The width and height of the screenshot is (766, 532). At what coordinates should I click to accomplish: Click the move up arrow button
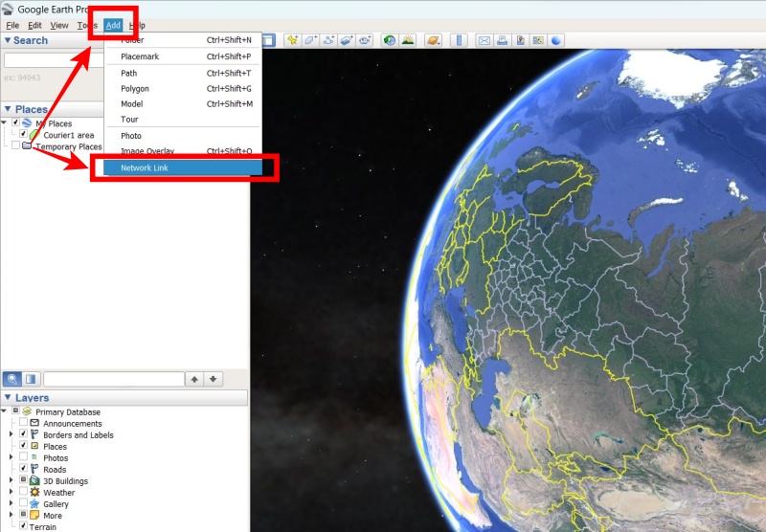click(195, 379)
